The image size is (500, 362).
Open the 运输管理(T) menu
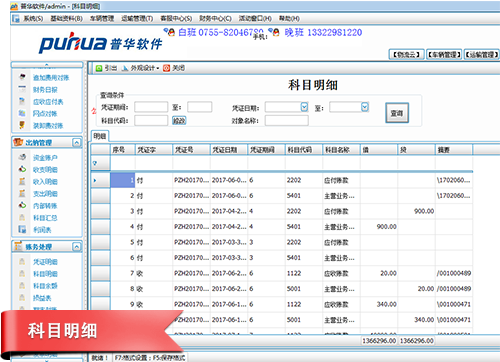137,19
